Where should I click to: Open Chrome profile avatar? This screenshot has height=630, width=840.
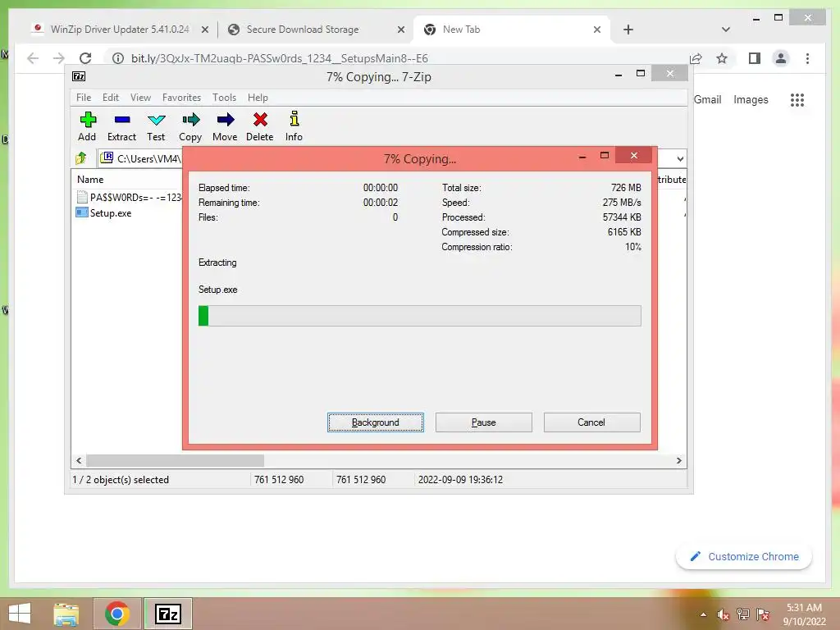[x=781, y=58]
